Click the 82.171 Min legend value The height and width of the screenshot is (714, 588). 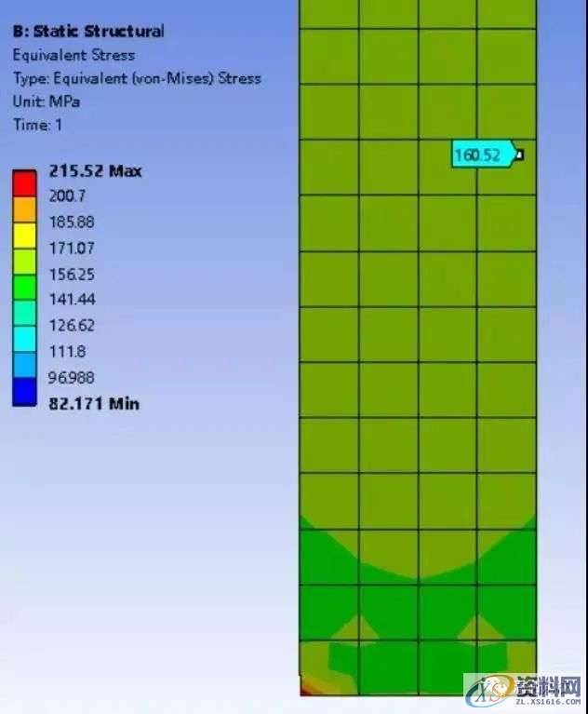pos(93,403)
